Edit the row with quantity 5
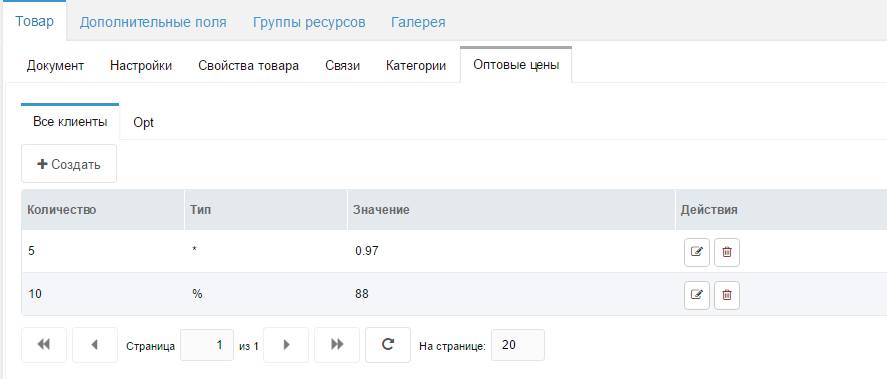This screenshot has width=887, height=379. (697, 252)
